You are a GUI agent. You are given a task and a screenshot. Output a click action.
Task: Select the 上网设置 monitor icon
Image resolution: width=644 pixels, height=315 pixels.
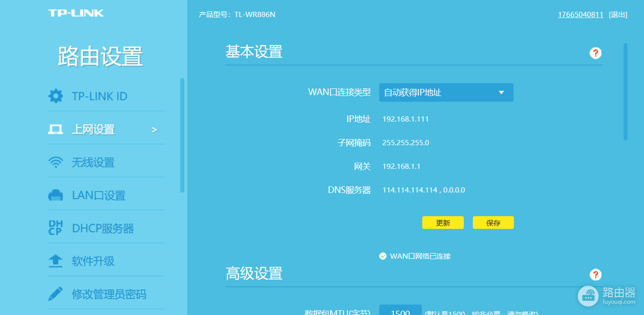pos(56,128)
